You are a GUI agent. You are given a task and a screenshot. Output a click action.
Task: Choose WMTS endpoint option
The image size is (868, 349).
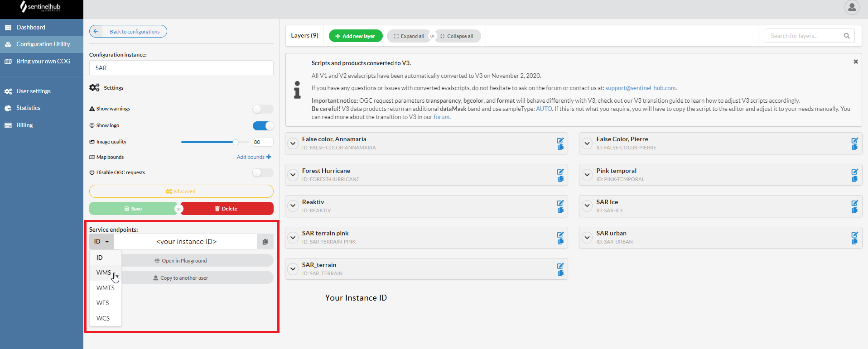[106, 288]
